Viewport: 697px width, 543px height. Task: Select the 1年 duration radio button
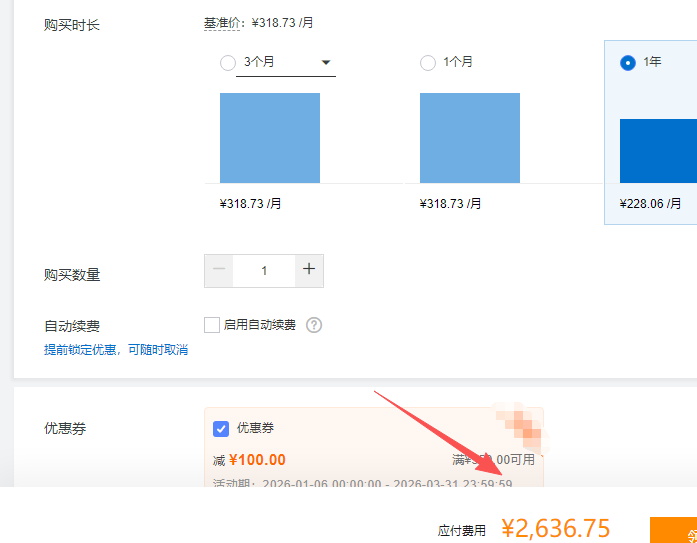[x=628, y=63]
